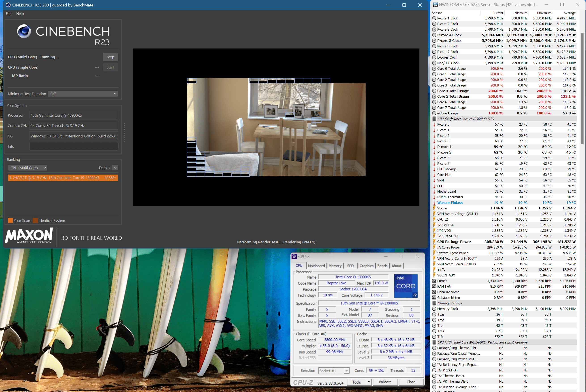Switch to the About tab in CPU-Z
Screen dimensions: 586x392
click(396, 266)
